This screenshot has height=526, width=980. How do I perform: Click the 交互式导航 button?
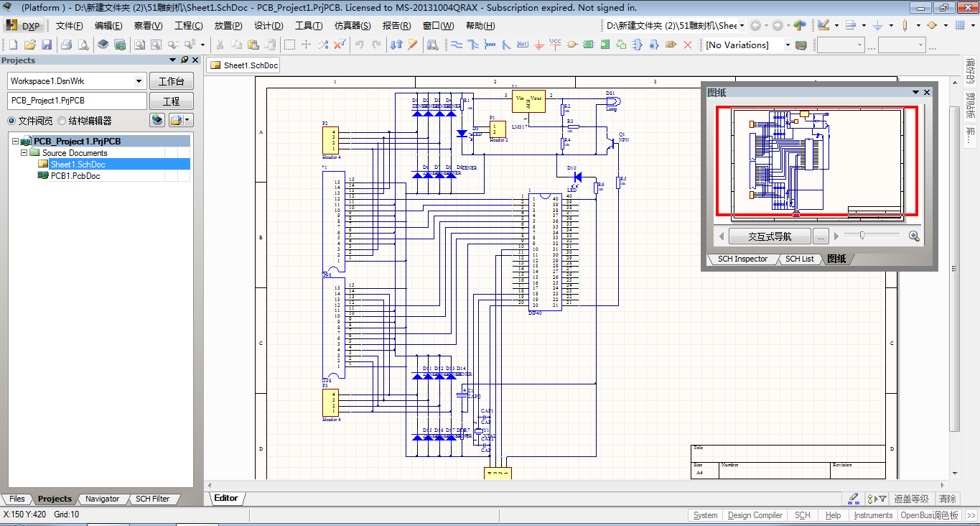770,236
